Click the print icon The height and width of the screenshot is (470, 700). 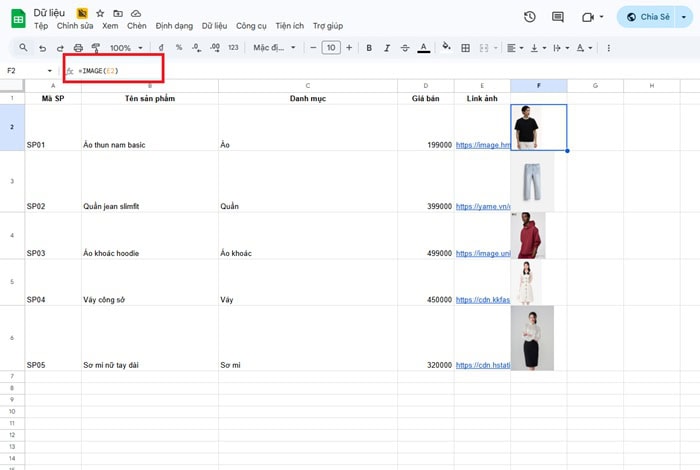point(78,48)
